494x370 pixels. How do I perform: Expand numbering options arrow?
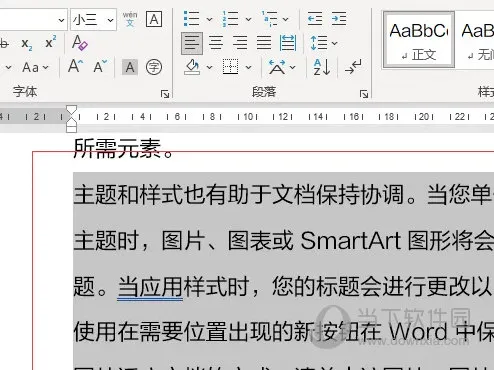click(x=248, y=19)
